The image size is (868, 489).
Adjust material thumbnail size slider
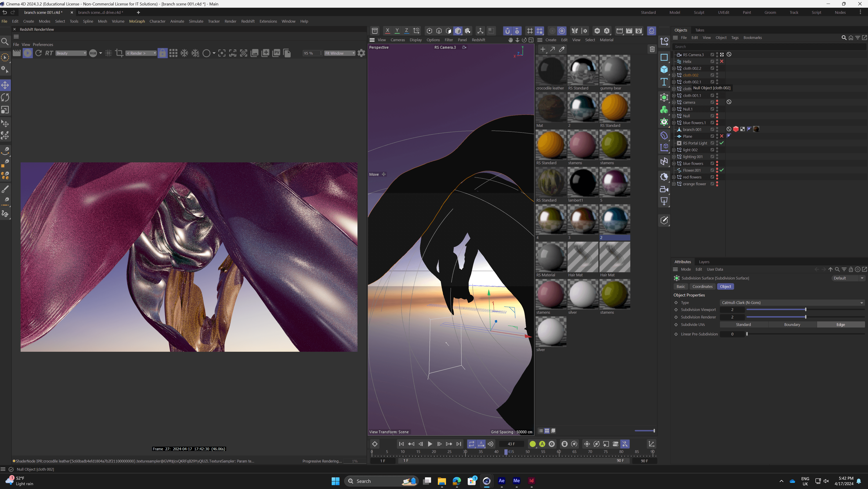[645, 431]
